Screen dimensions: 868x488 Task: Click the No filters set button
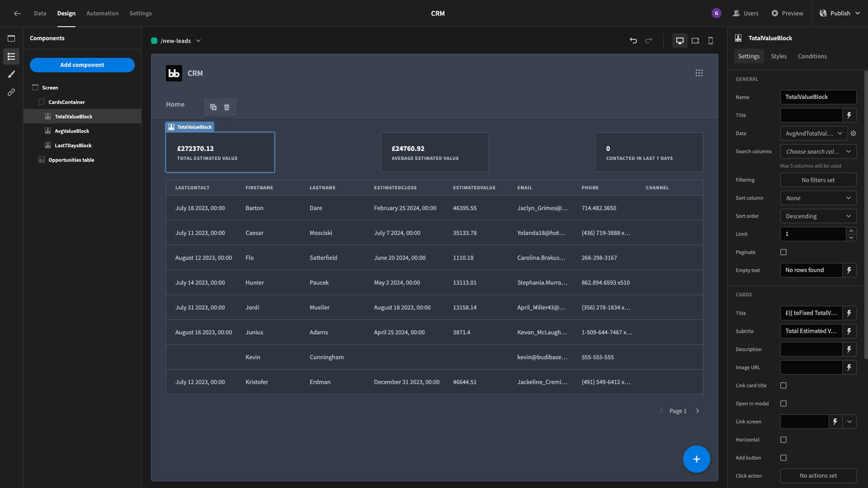[x=818, y=180]
